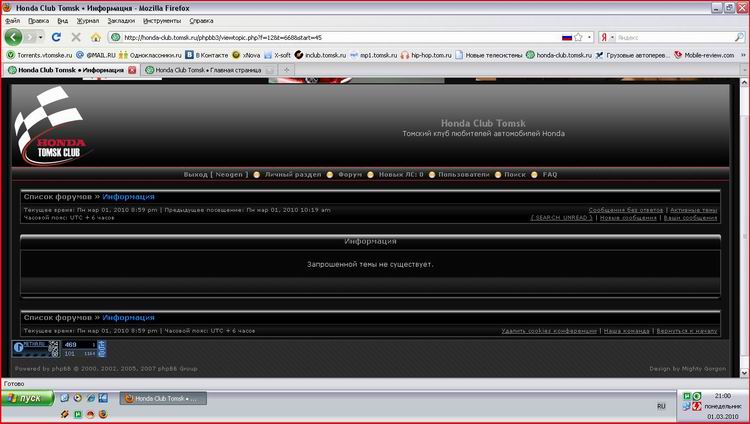Open the Yandex search engine selector
750x424 pixels.
coord(607,37)
